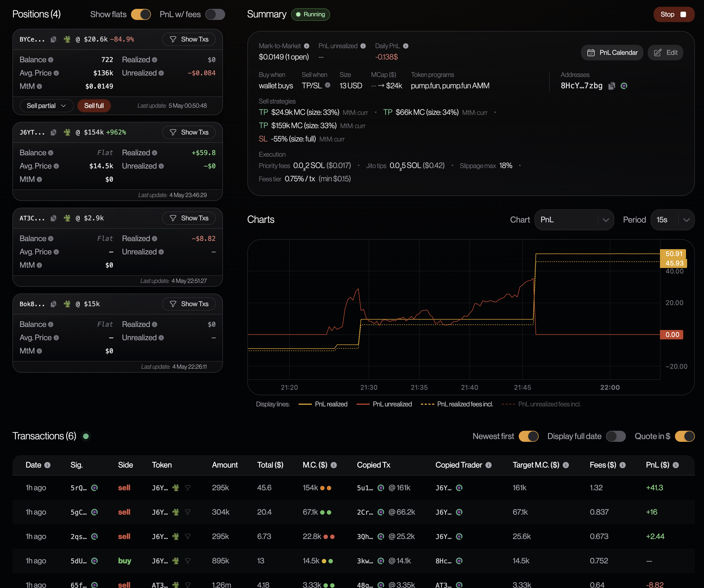This screenshot has width=704, height=588.
Task: Click the 0.00 unrealized label on chart
Action: click(x=672, y=335)
